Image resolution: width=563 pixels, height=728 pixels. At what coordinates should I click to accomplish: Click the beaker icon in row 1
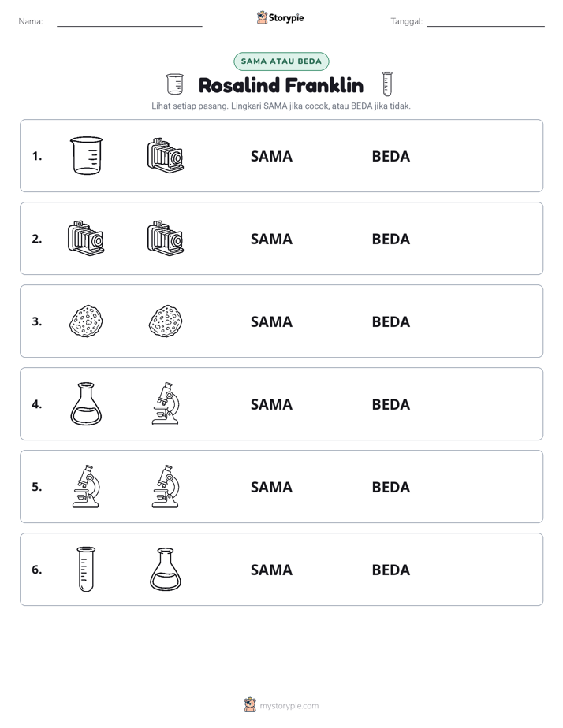tap(86, 155)
